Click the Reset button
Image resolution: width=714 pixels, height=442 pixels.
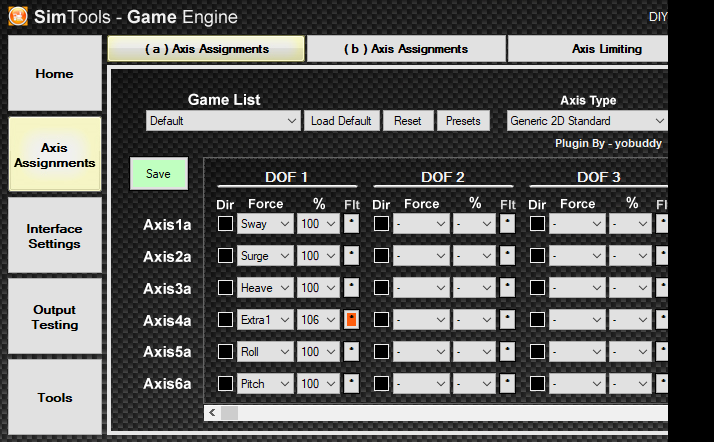pyautogui.click(x=408, y=121)
